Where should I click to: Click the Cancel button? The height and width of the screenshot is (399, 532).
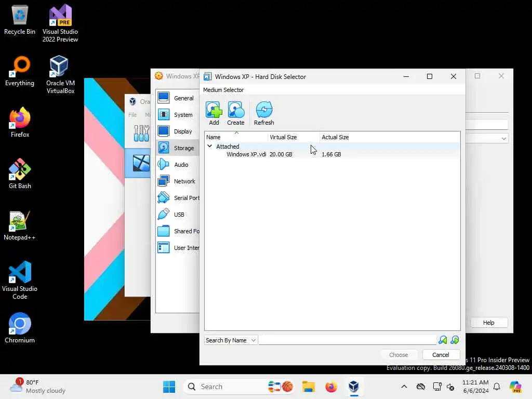(x=441, y=354)
